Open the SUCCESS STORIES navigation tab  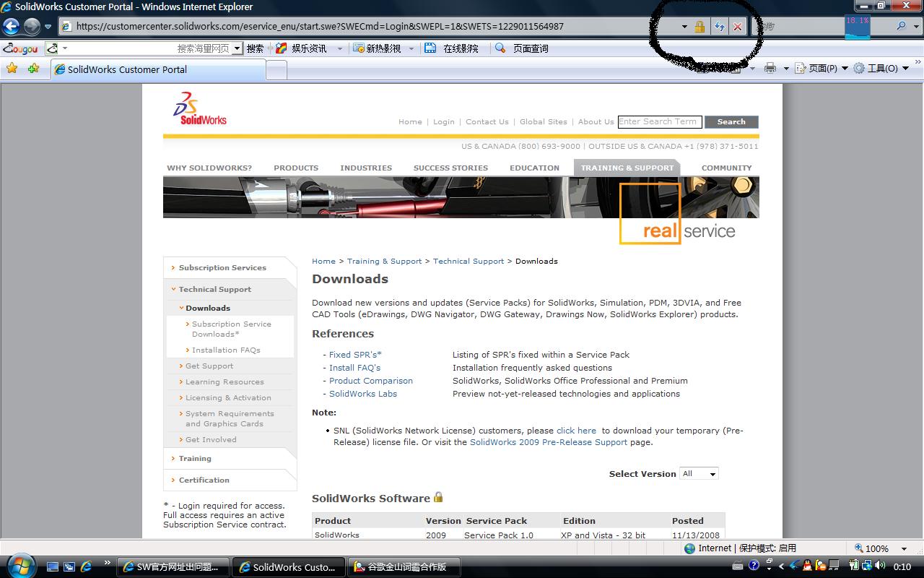coord(450,168)
